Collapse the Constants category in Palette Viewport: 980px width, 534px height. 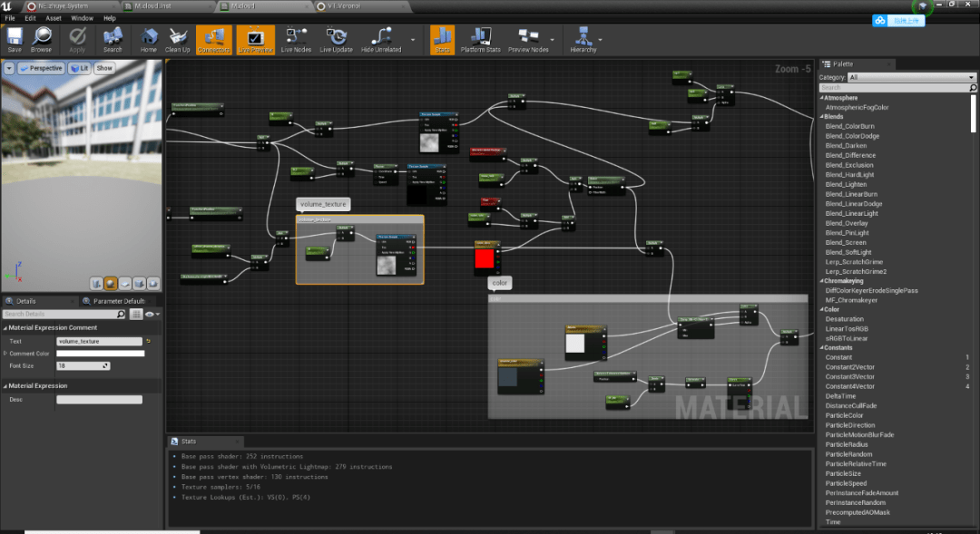pyautogui.click(x=822, y=348)
